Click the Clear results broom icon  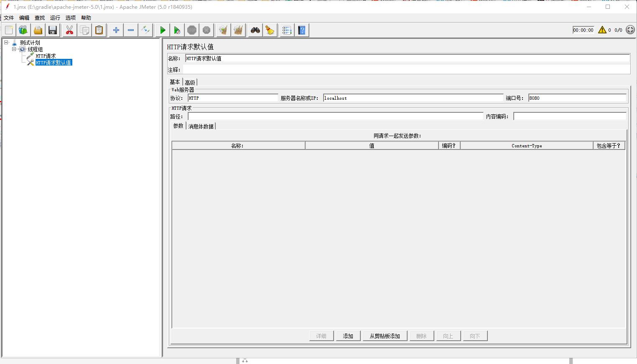[224, 30]
